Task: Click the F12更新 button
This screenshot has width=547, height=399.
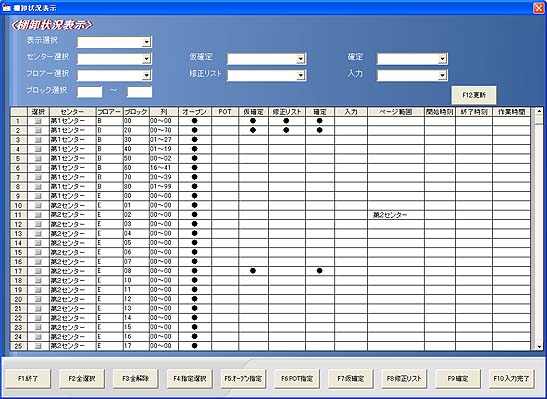Action: point(474,95)
